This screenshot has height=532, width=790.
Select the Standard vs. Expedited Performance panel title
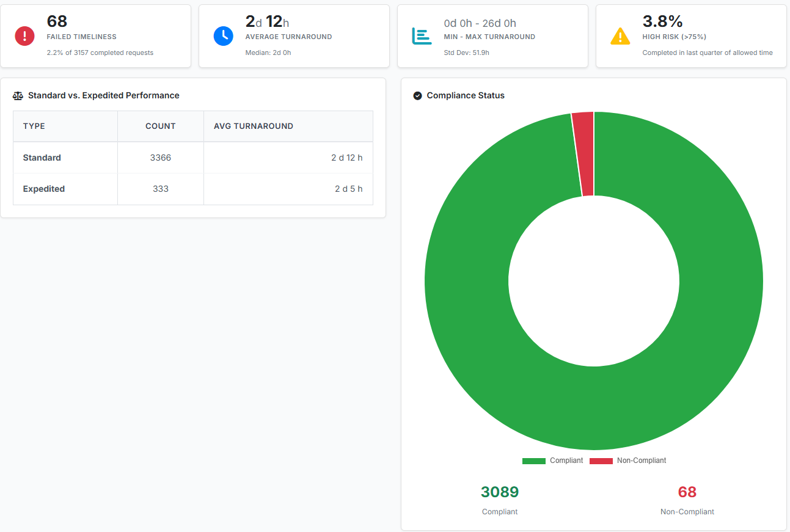[x=104, y=95]
